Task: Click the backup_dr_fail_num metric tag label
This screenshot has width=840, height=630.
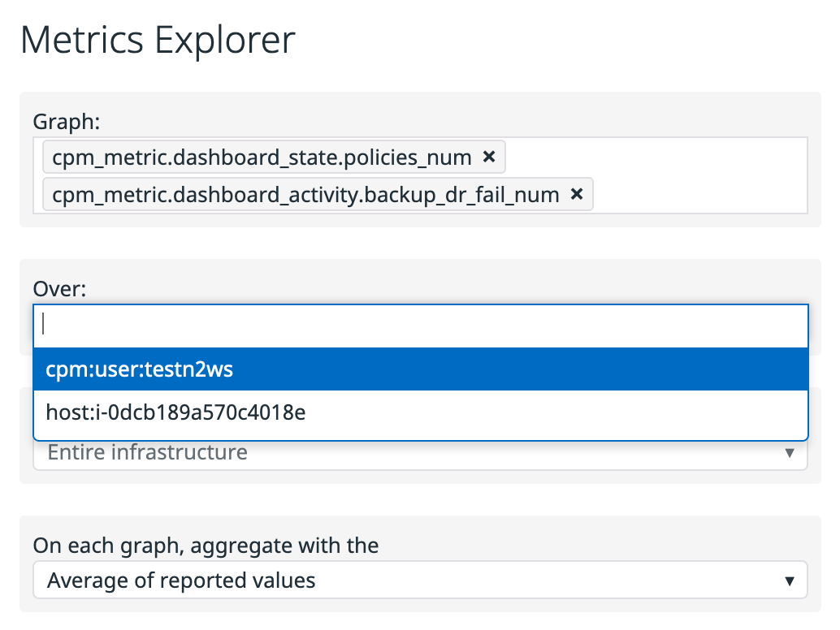Action: click(305, 194)
